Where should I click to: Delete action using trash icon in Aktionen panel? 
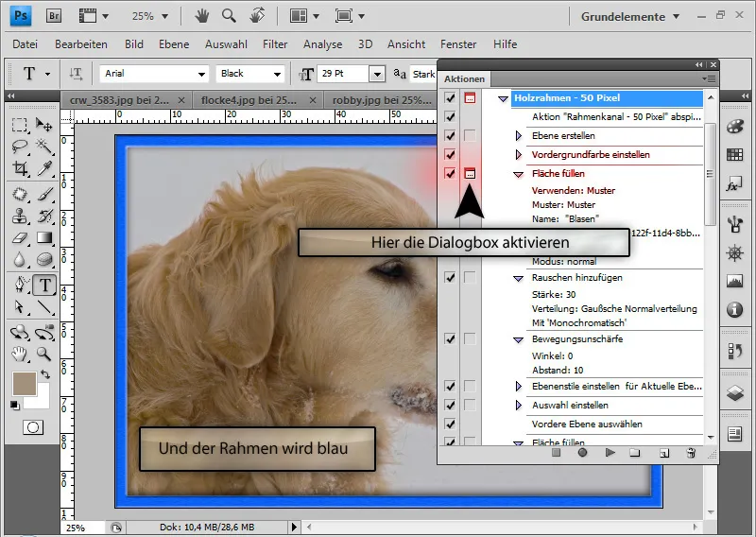point(691,453)
